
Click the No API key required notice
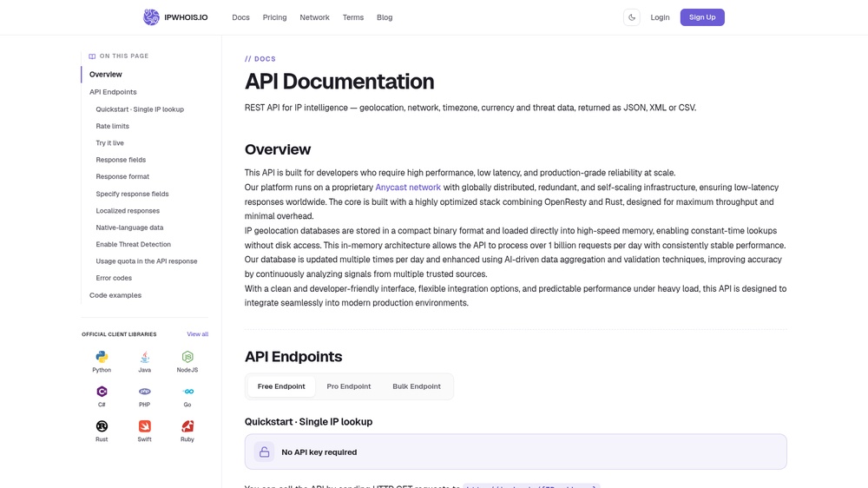point(516,452)
